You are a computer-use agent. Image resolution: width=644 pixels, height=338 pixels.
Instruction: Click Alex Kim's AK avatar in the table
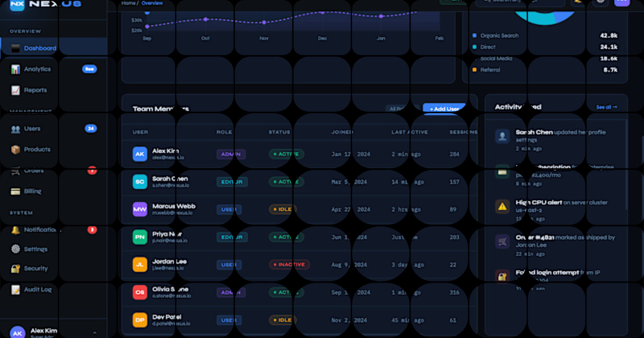(140, 154)
